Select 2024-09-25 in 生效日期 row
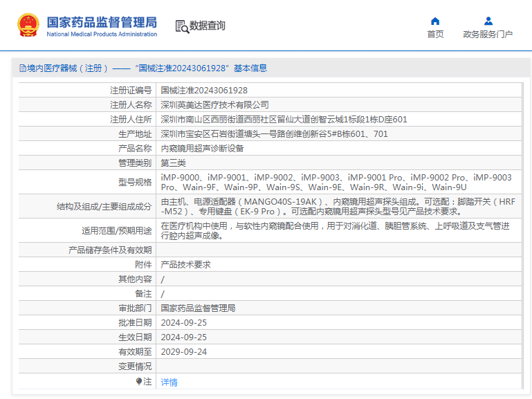Viewport: 532px width, 399px height. pos(183,337)
